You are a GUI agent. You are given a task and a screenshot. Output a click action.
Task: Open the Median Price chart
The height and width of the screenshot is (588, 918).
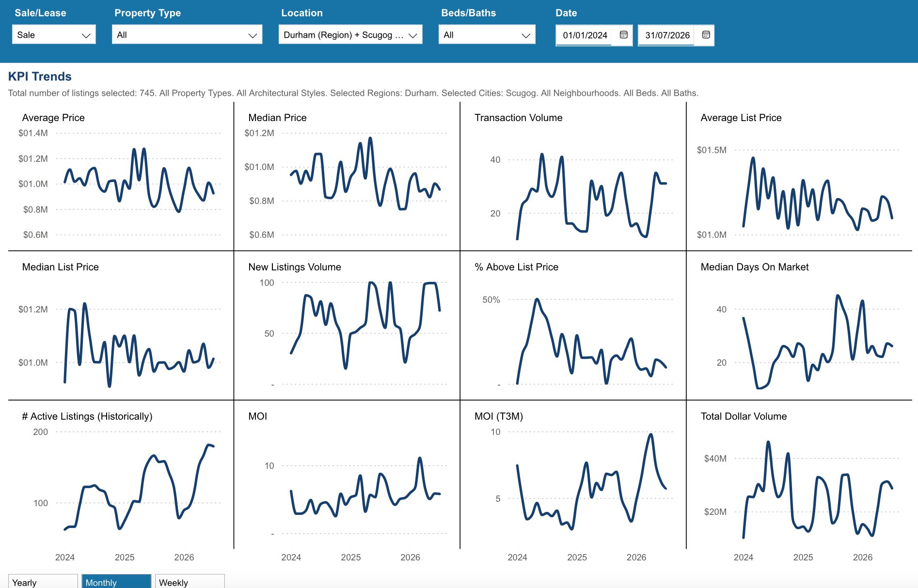(x=347, y=176)
